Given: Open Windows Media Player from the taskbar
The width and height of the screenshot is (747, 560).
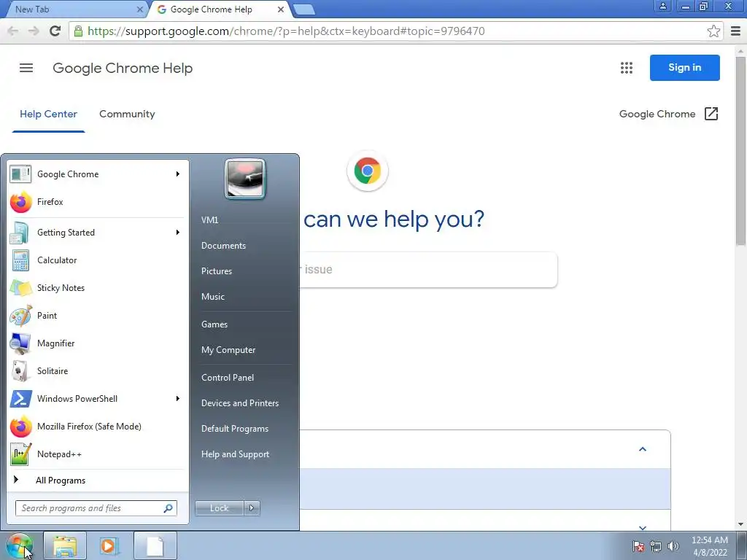Looking at the screenshot, I should coord(109,545).
